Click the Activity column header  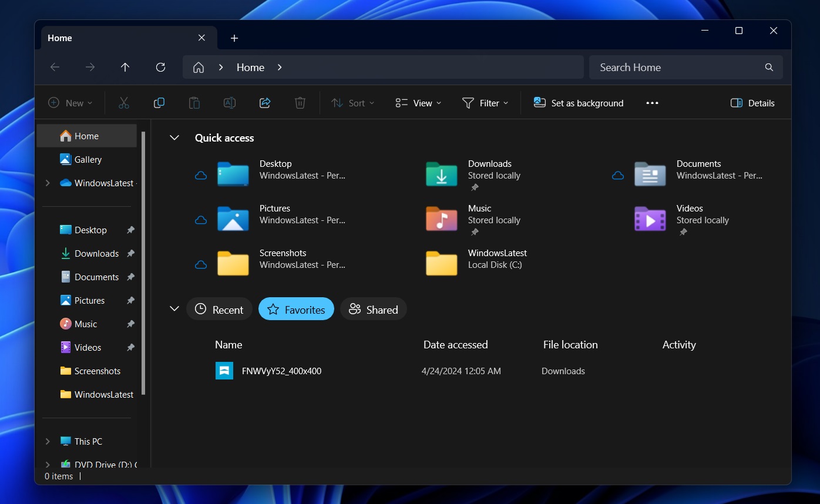coord(679,345)
